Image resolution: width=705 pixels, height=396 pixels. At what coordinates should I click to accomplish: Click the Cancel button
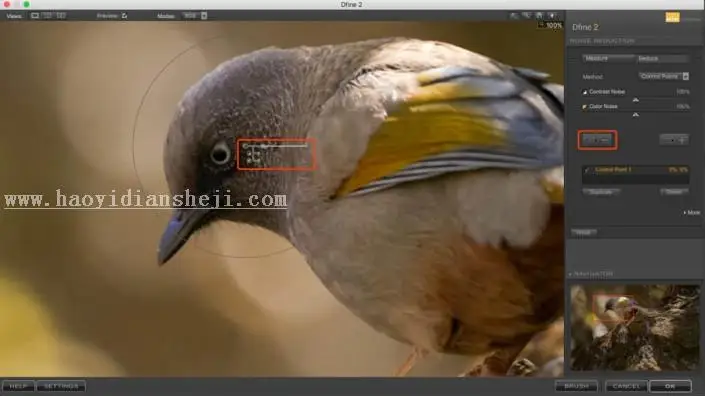click(626, 386)
